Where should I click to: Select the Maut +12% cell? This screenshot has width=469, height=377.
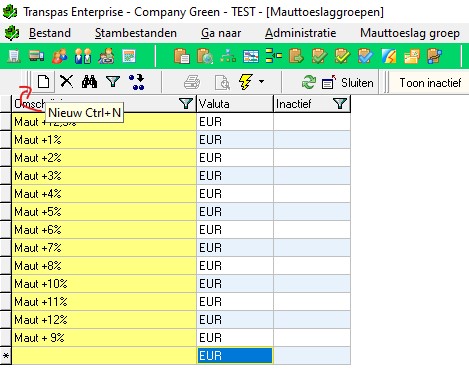click(104, 320)
